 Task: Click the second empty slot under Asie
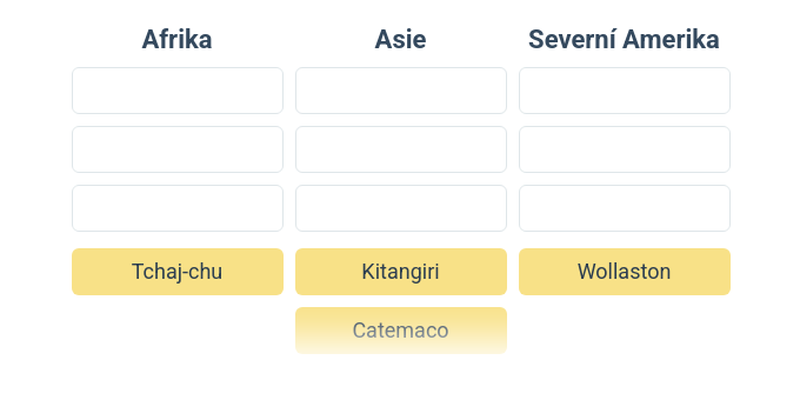400,149
